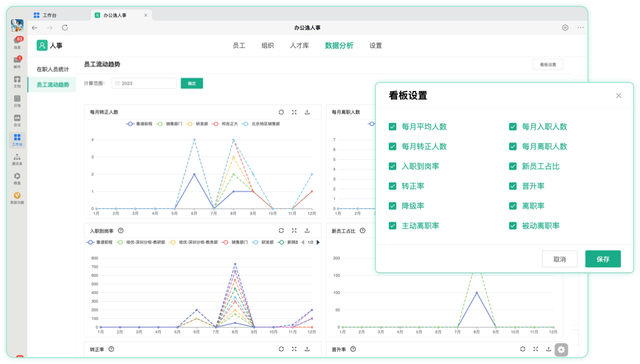Viewport: 640px width, 364px height.
Task: Open the Calendar icon in sidebar
Action: pos(17,101)
